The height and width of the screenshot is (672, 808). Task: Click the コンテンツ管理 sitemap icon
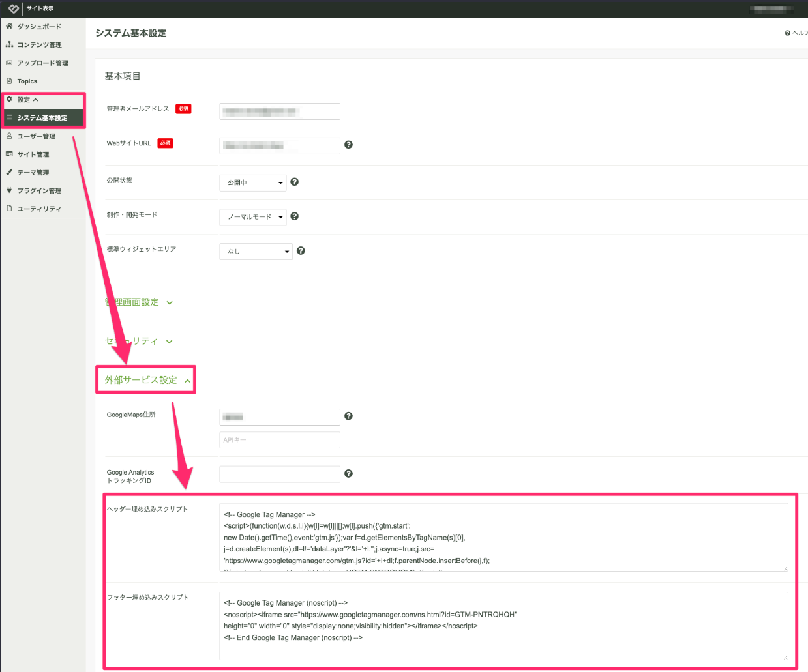[x=9, y=44]
